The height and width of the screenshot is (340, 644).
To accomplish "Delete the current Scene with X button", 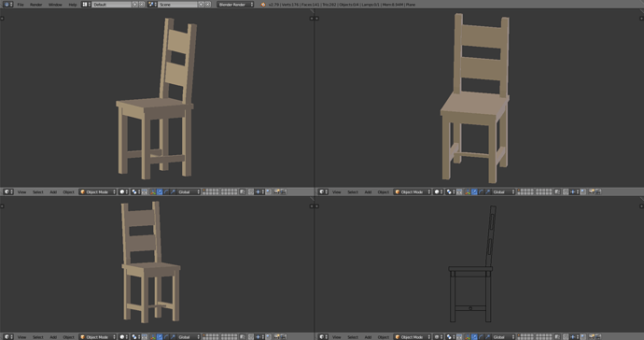I will point(208,4).
